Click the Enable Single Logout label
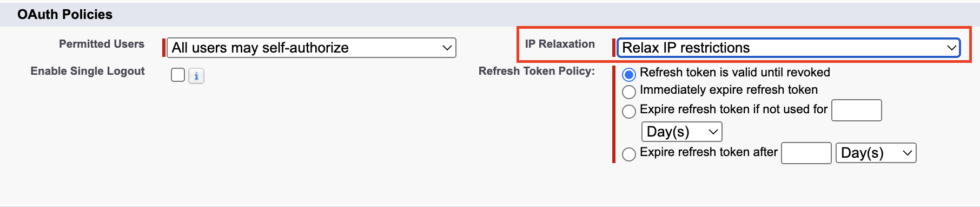This screenshot has width=980, height=207. pyautogui.click(x=88, y=71)
